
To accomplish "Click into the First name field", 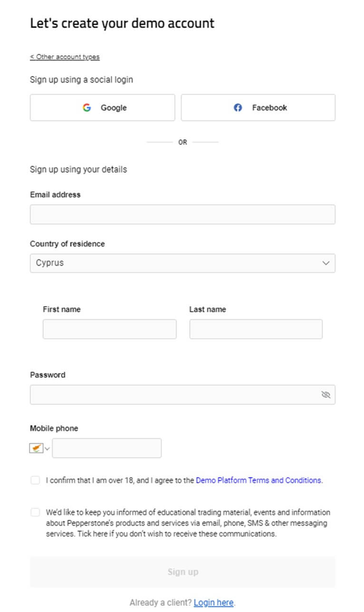I will click(109, 329).
